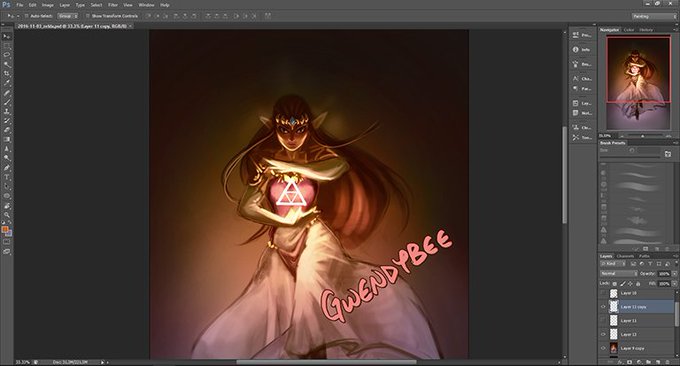680x366 pixels.
Task: Open the collapsed Notes panel icon
Action: click(575, 113)
